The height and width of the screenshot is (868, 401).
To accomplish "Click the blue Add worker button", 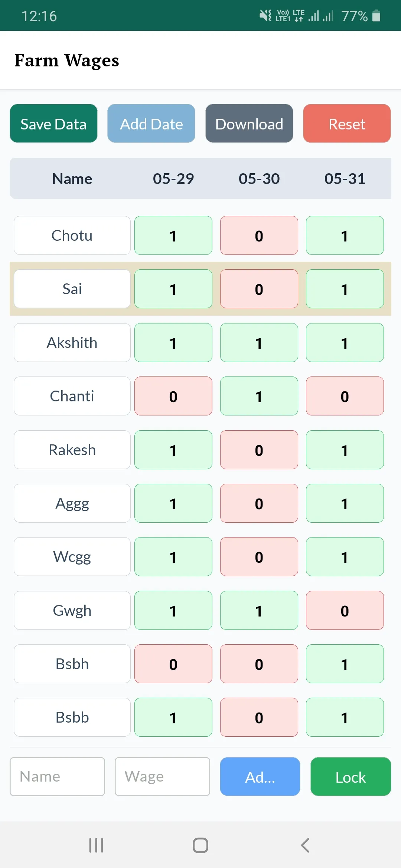I will click(x=260, y=777).
